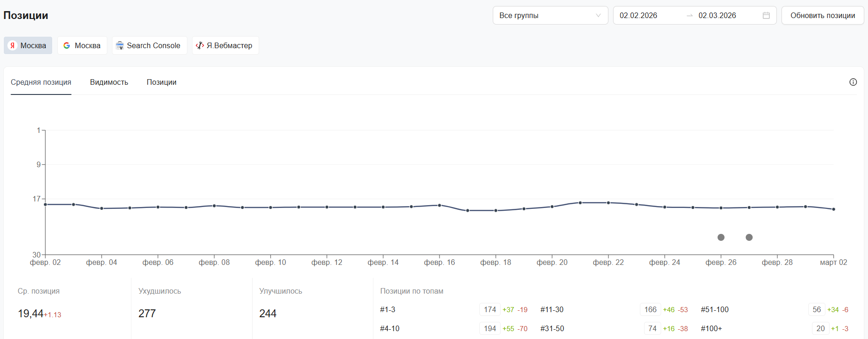This screenshot has height=339, width=868.
Task: Open the Search Console data source
Action: 149,45
